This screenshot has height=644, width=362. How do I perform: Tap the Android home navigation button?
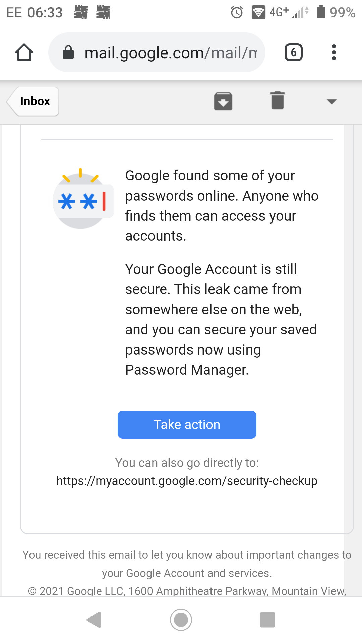pos(181,620)
